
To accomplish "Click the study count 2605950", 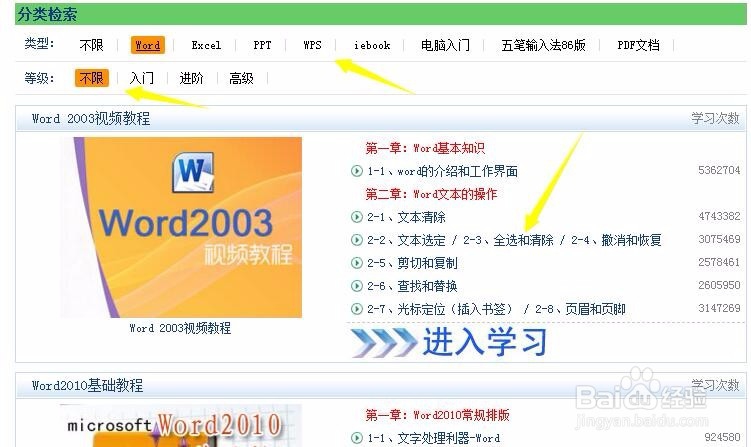I will [x=719, y=285].
